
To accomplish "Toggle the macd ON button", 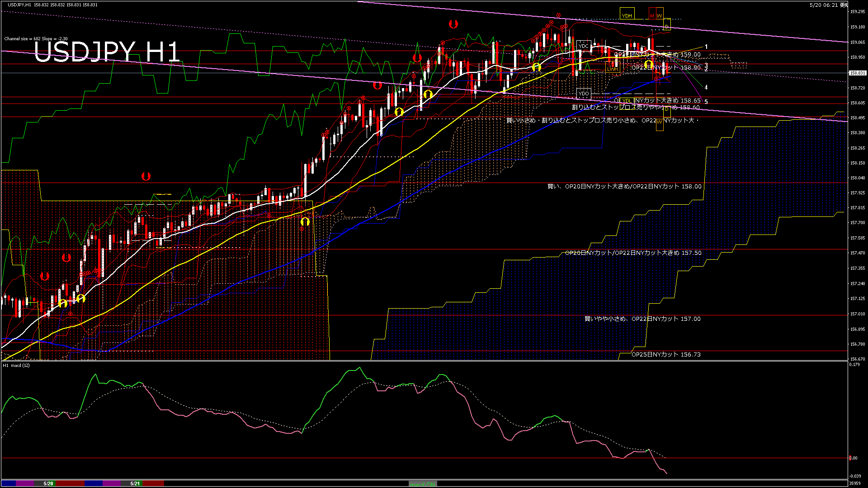I will 423,483.
